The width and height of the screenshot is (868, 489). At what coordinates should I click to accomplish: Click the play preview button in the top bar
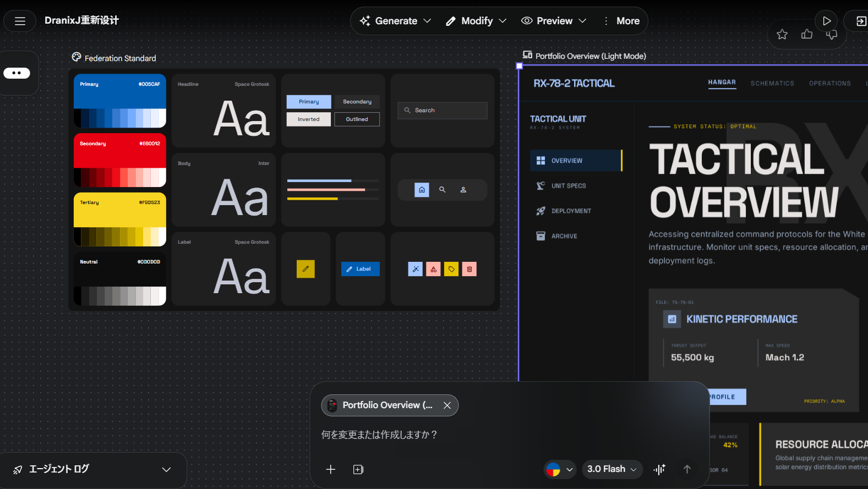click(826, 21)
